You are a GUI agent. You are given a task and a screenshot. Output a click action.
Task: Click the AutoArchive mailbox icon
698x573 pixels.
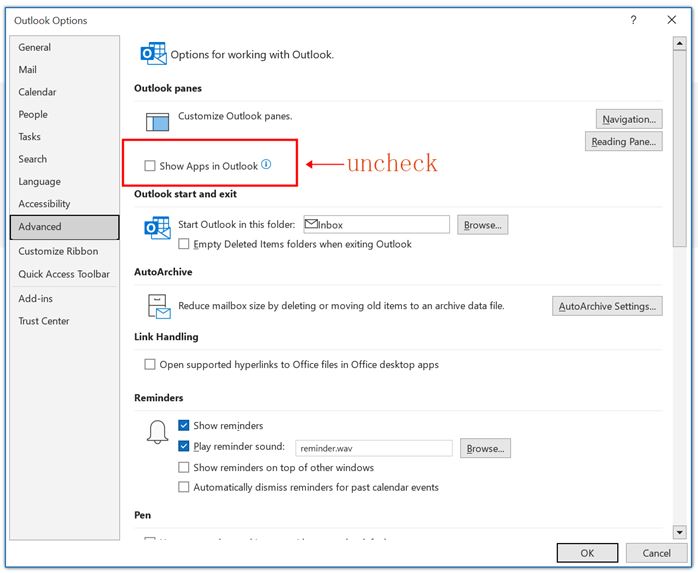coord(158,306)
